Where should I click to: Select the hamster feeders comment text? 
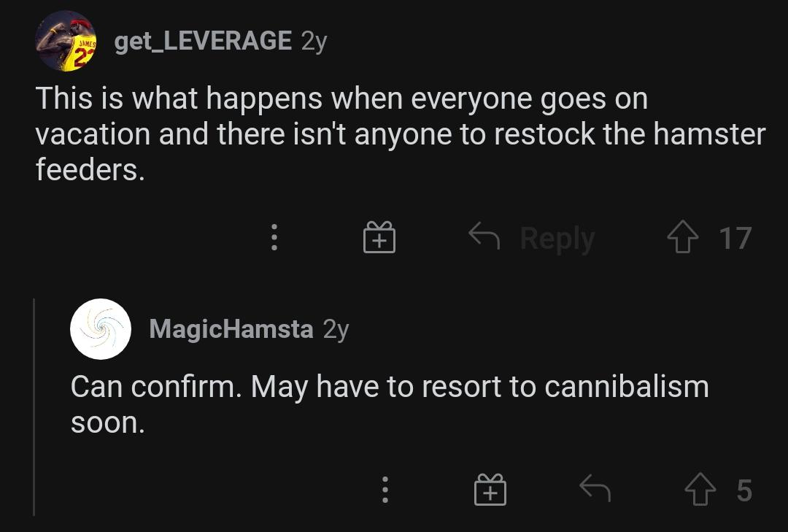(400, 134)
